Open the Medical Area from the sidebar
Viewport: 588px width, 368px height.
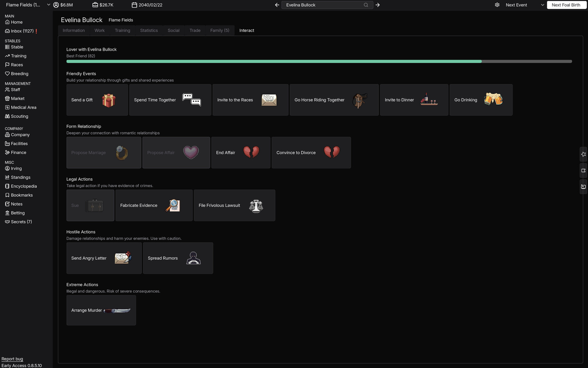(x=23, y=107)
